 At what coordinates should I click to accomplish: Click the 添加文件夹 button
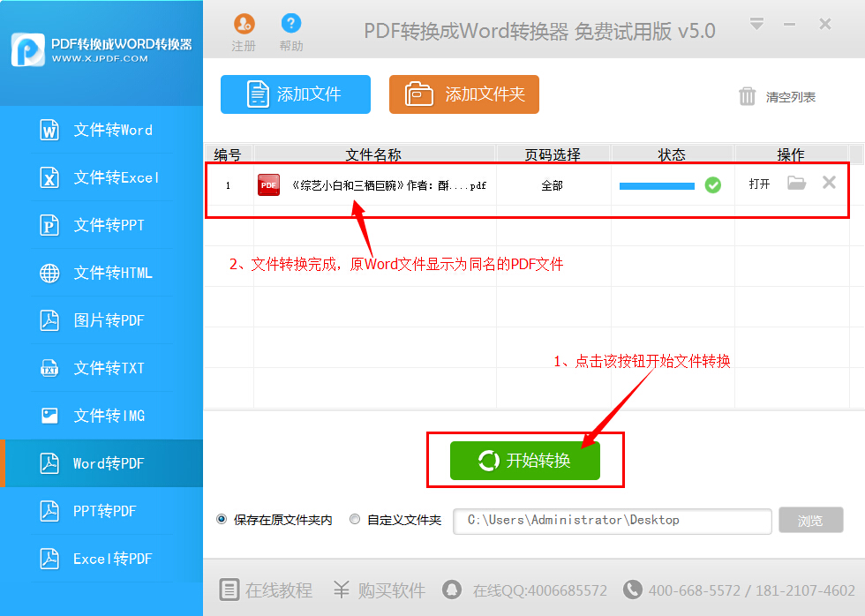[464, 94]
